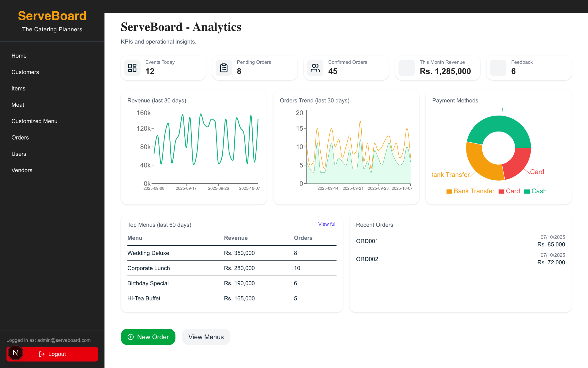The image size is (588, 368).
Task: Click the Logout button
Action: pos(57,354)
